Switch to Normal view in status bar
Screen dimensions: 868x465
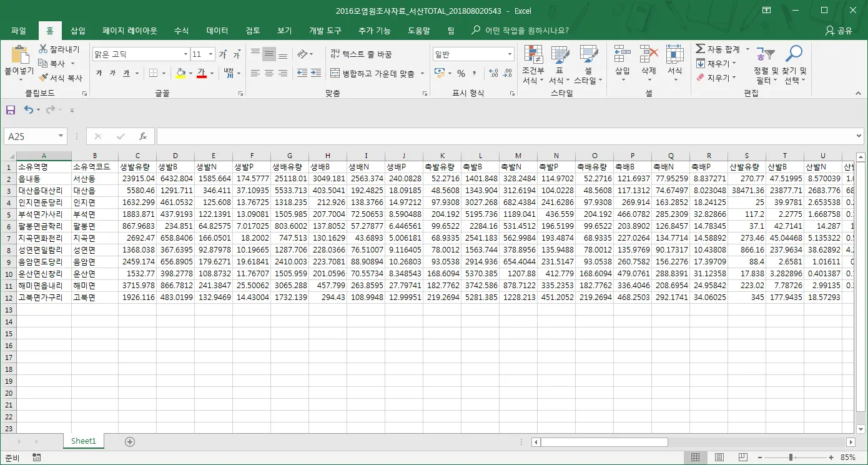point(695,457)
